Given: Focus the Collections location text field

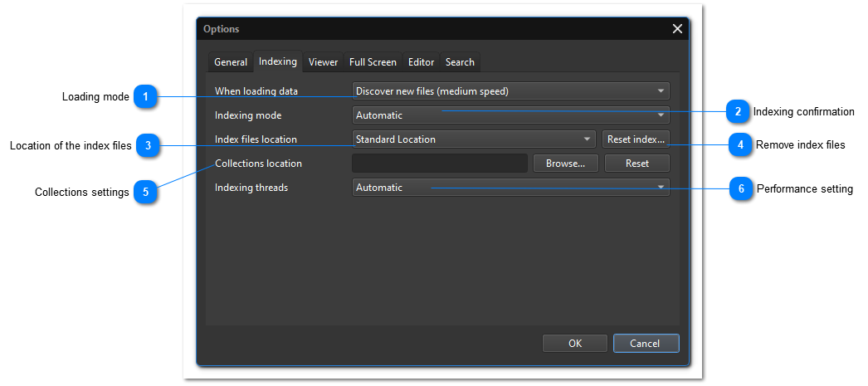Looking at the screenshot, I should click(x=439, y=164).
